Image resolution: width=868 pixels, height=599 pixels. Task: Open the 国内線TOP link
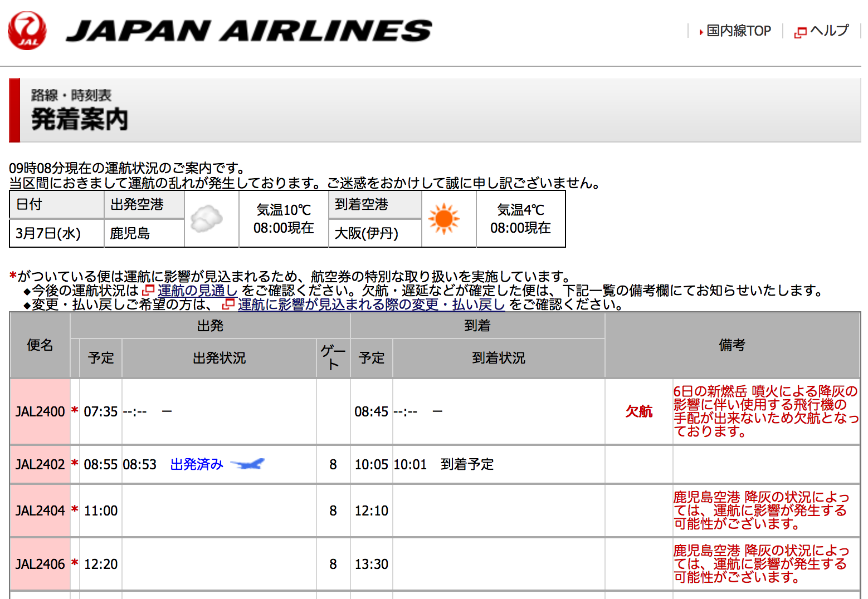click(739, 31)
